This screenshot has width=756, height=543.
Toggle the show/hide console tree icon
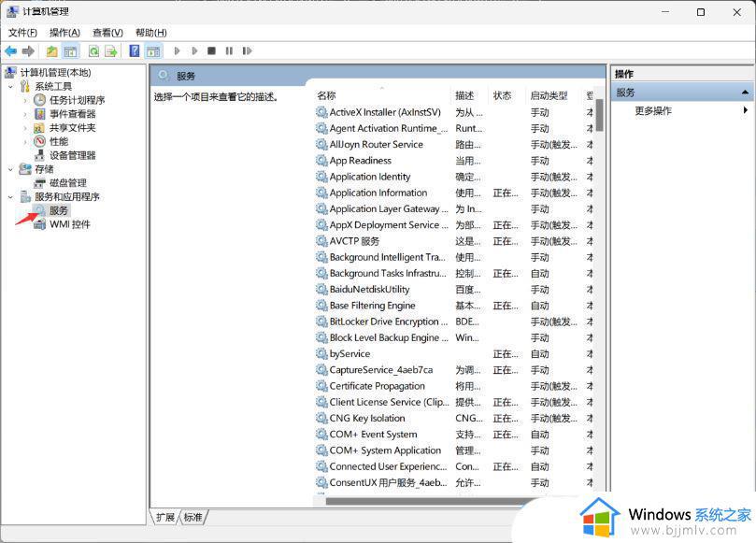pyautogui.click(x=70, y=50)
